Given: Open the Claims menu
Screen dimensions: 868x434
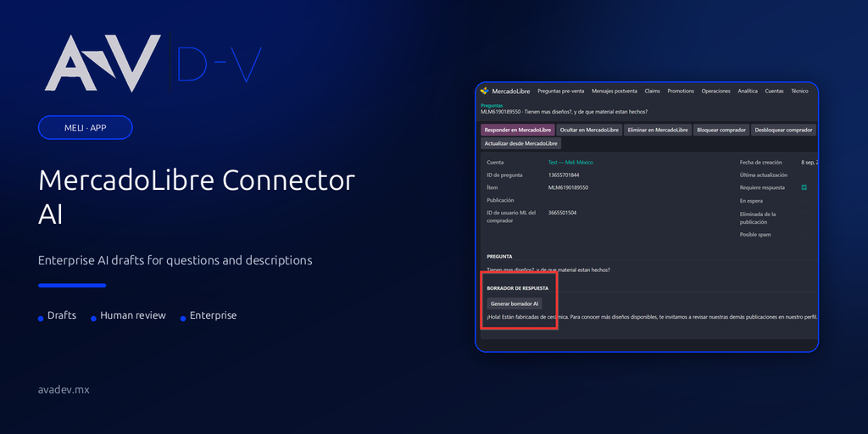Looking at the screenshot, I should click(652, 91).
